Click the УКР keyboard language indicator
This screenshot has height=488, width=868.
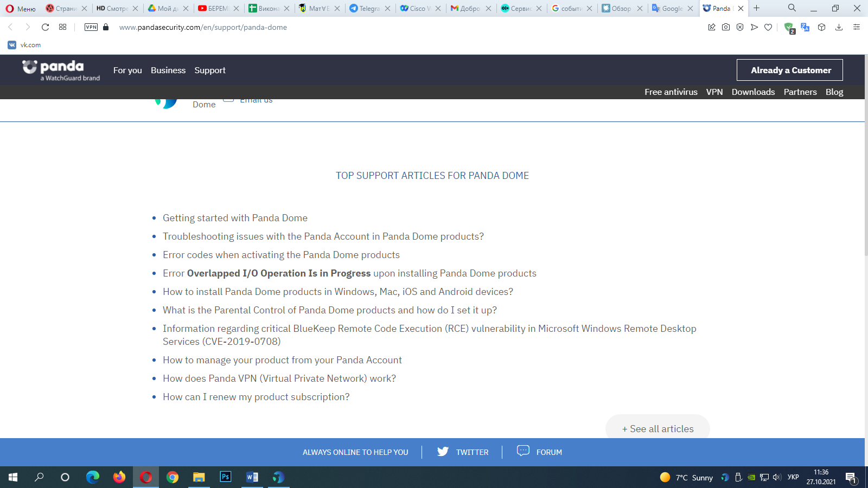(793, 477)
